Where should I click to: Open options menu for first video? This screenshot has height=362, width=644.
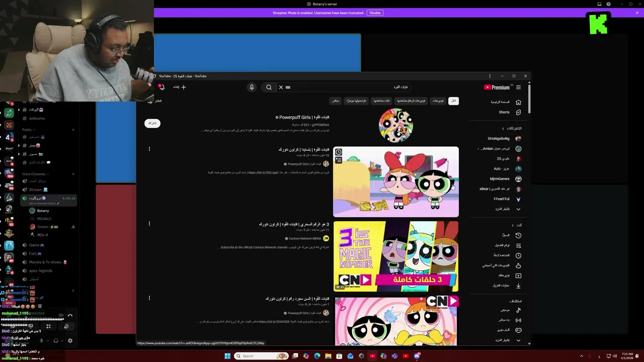(149, 149)
